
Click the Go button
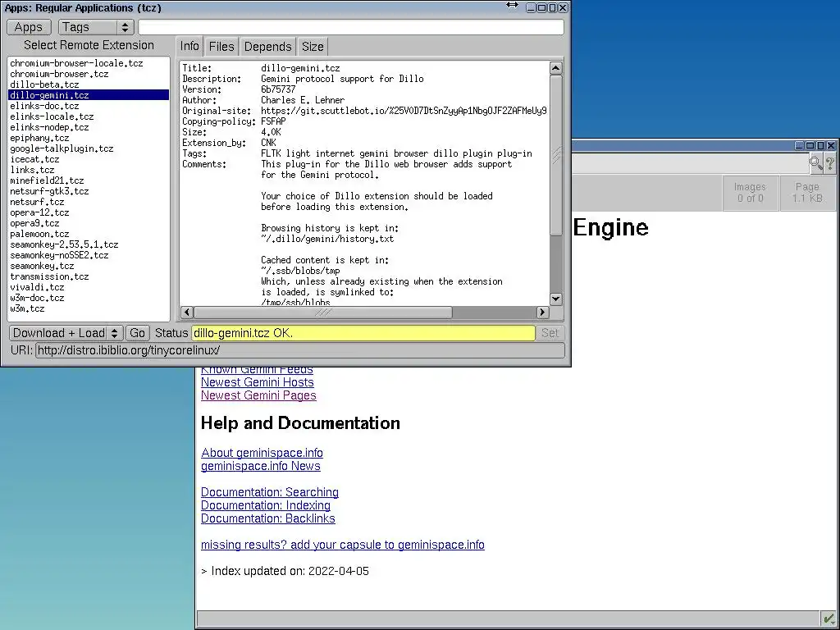coord(137,333)
